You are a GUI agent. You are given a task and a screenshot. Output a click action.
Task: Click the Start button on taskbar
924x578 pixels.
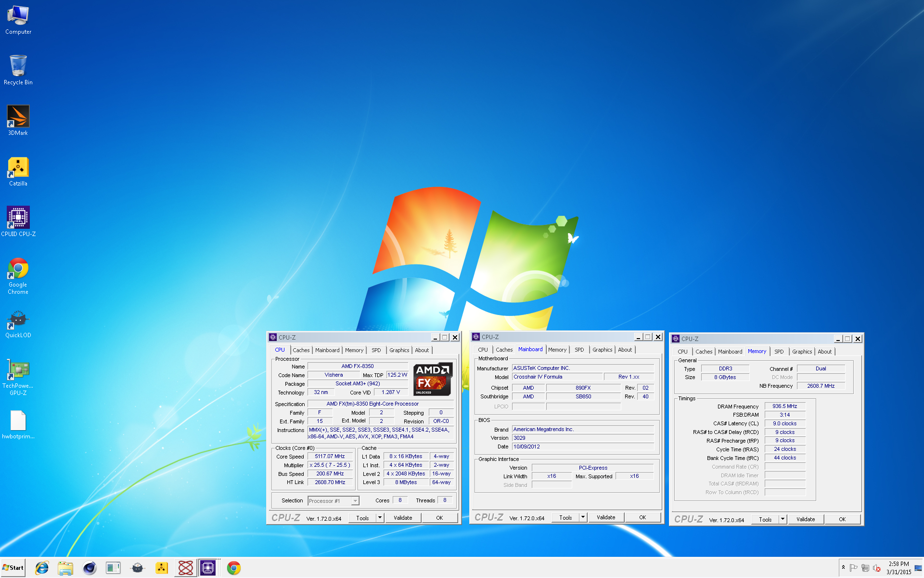point(13,568)
